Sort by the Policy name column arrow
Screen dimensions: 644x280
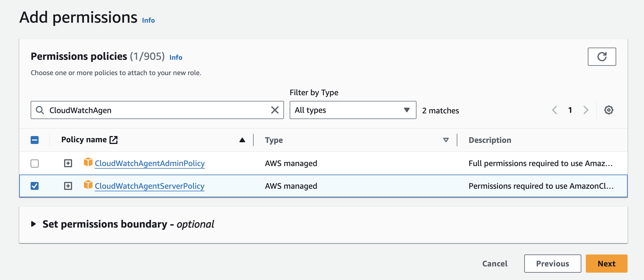(242, 140)
